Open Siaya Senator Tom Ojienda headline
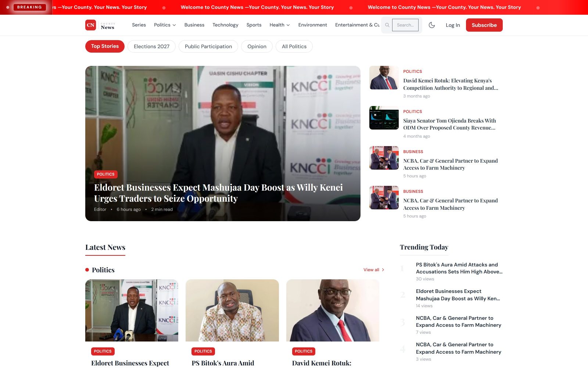 pos(449,124)
